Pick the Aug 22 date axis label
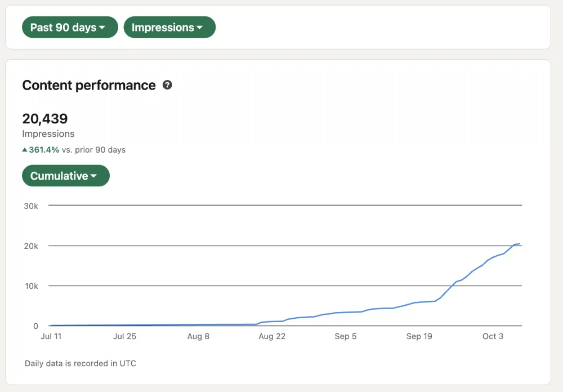This screenshot has width=563, height=392. click(272, 336)
